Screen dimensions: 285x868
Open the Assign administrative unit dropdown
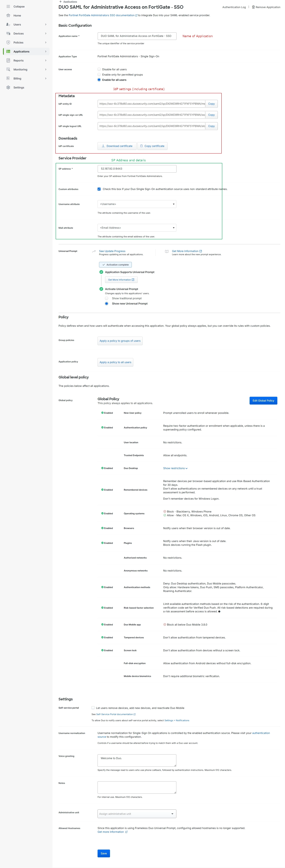137,814
